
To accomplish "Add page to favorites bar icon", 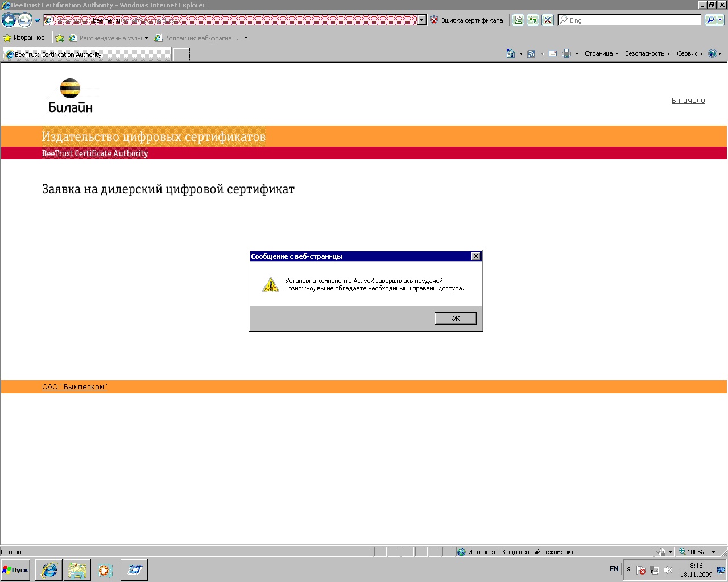I will tap(60, 38).
